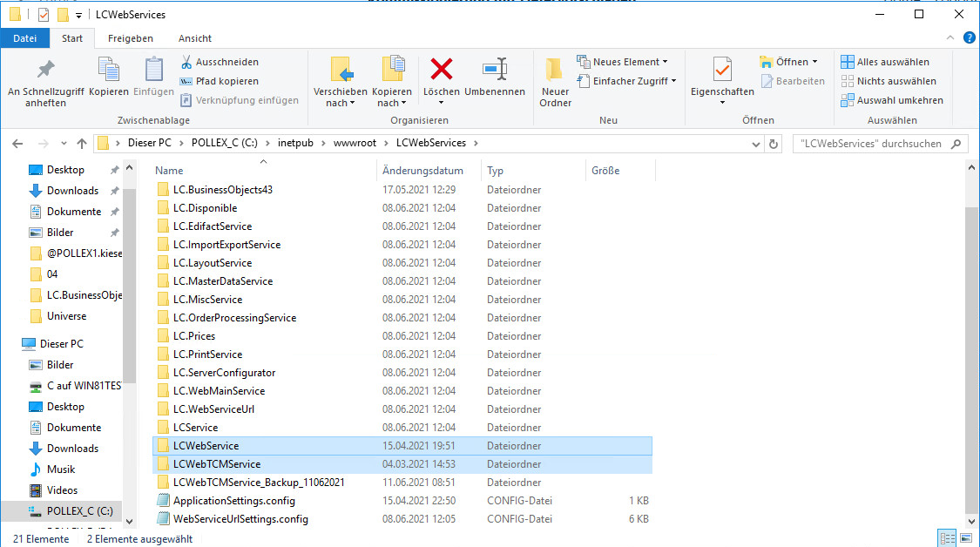
Task: Switch to large icons view toggle
Action: (964, 538)
